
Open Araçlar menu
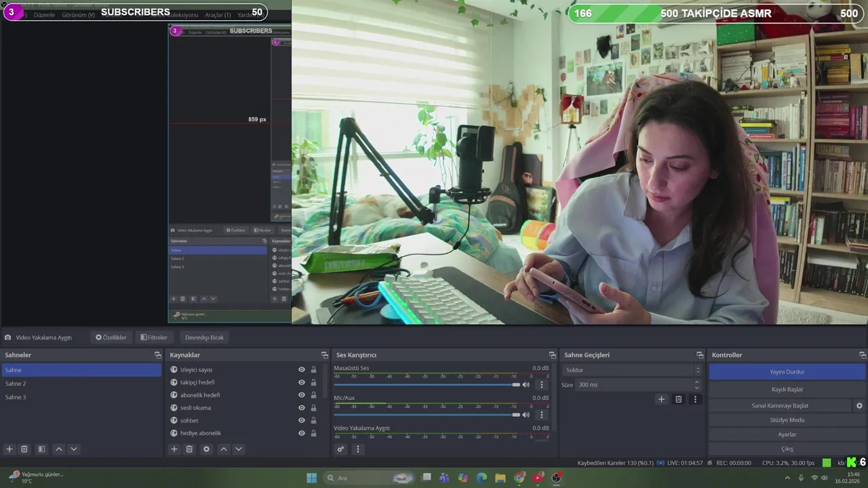(218, 15)
